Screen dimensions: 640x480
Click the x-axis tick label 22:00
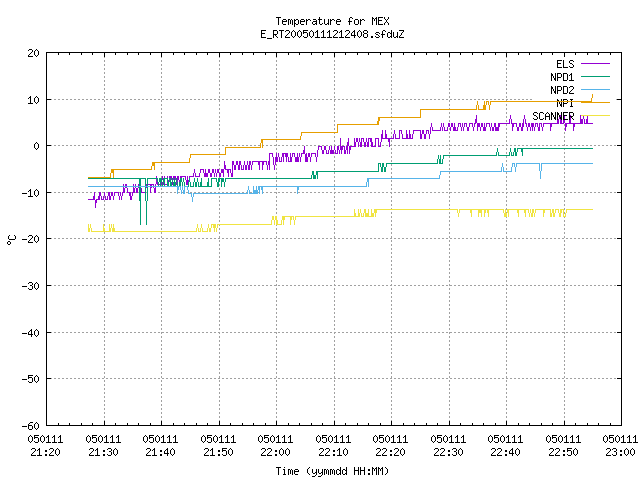click(x=276, y=452)
